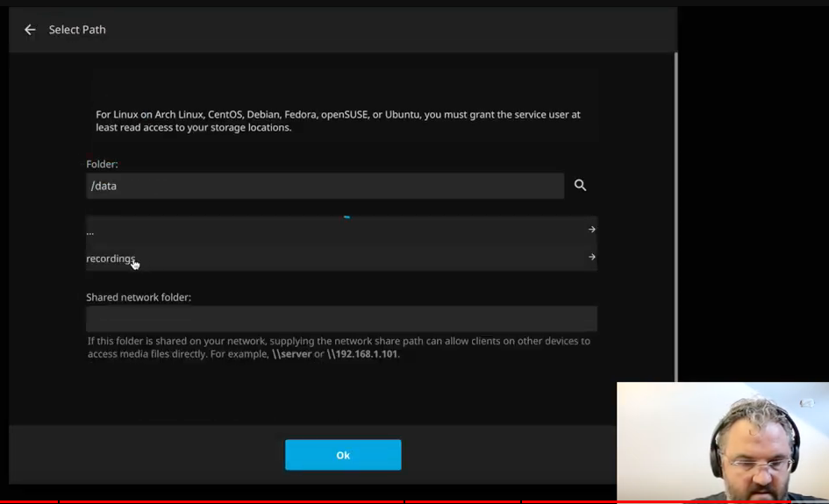The width and height of the screenshot is (829, 504).
Task: Go up via the '...' parent entry
Action: (x=90, y=231)
